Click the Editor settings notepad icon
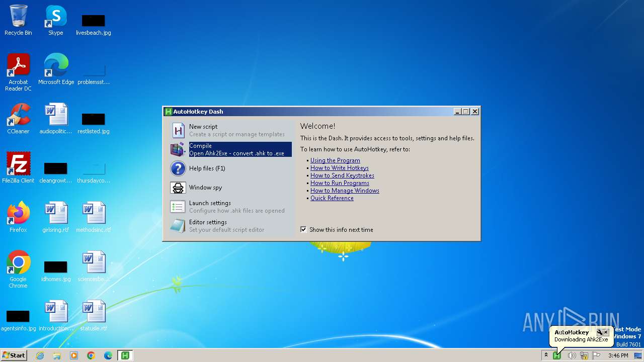644x362 pixels. [x=178, y=226]
